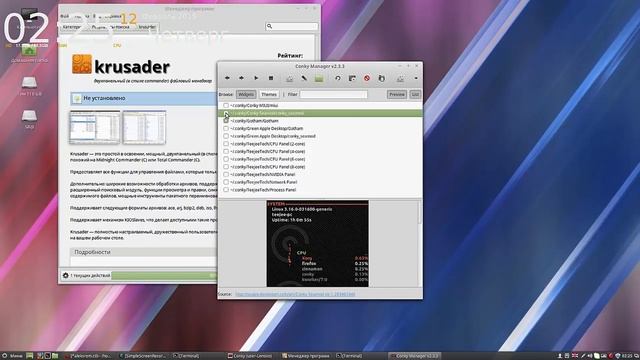
Task: Enable the CPU Panel (8-core) checkbox
Action: (x=226, y=167)
